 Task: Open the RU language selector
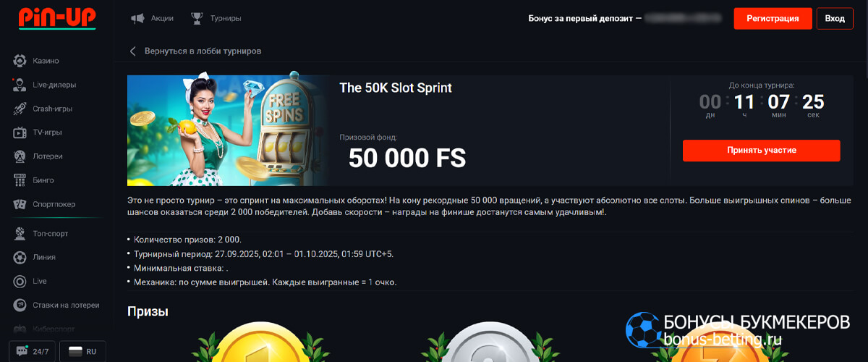coord(82,351)
